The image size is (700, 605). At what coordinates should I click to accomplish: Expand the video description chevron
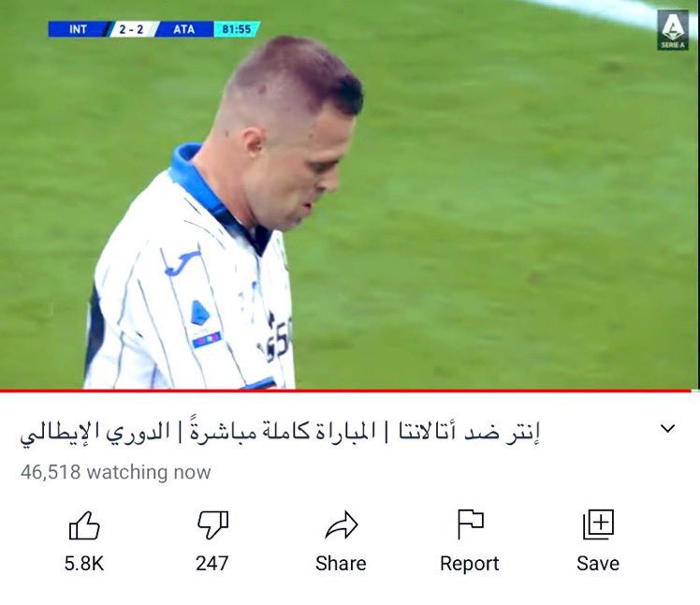point(667,429)
